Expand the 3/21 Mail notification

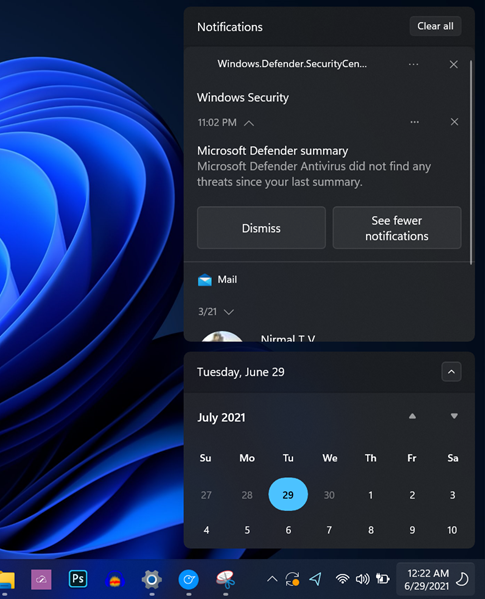(229, 312)
